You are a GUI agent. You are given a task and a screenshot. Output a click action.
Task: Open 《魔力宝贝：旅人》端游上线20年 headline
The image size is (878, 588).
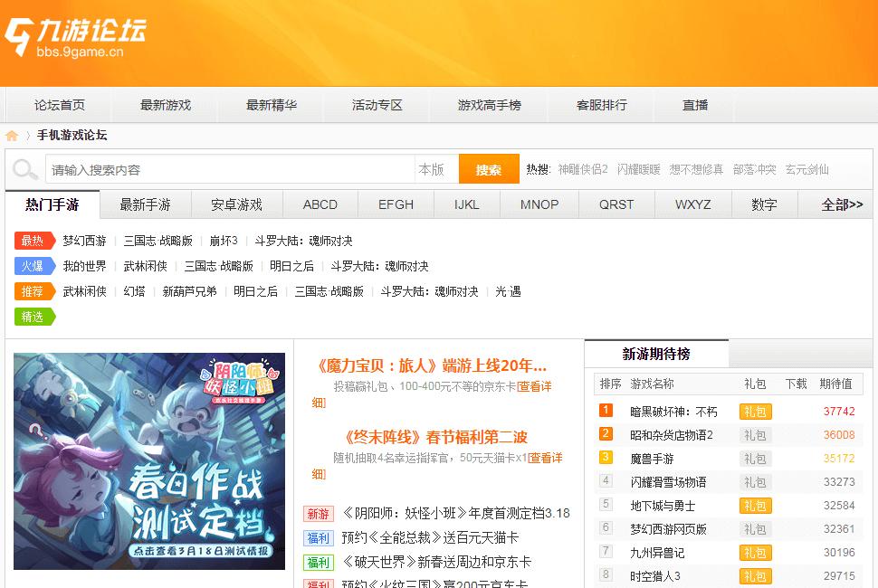pos(431,365)
